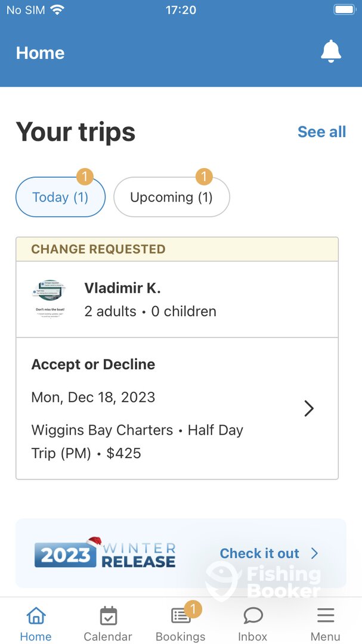
Task: Tap the Change Requested status header
Action: click(x=98, y=249)
